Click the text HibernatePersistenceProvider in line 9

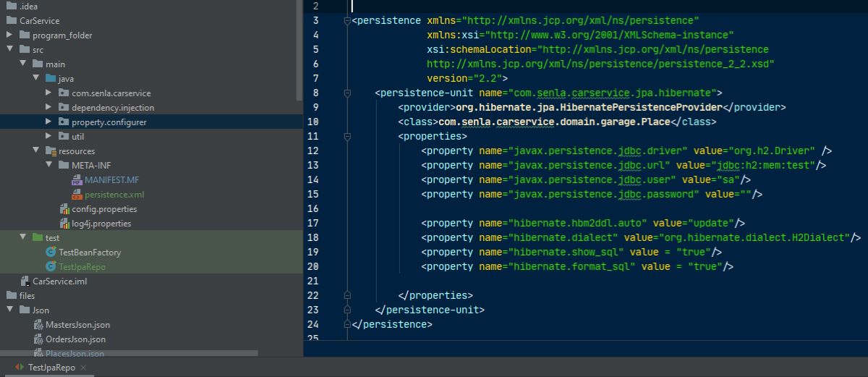[642, 107]
